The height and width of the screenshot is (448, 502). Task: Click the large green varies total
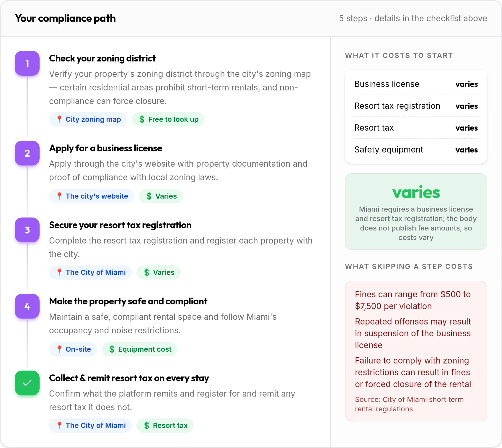416,193
